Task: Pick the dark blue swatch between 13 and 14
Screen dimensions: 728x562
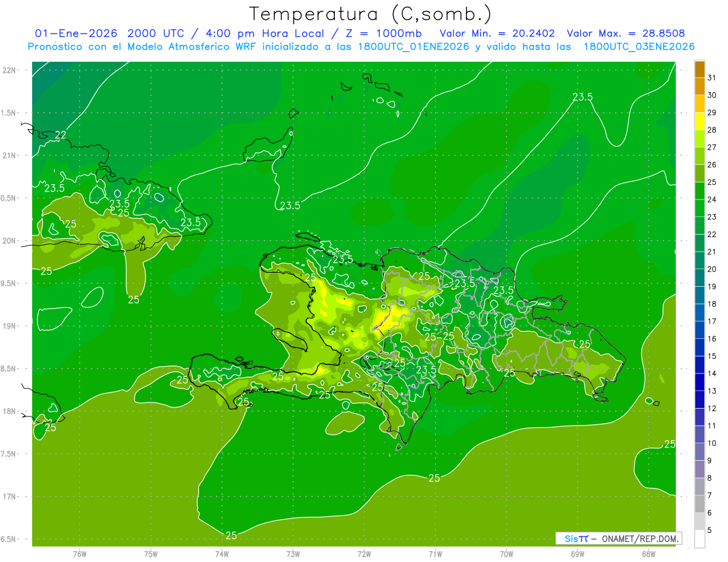Action: (699, 382)
